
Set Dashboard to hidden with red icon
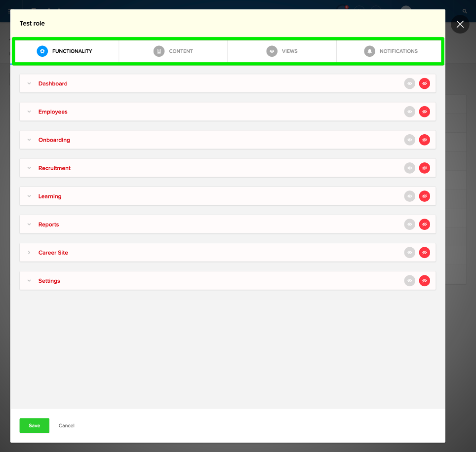(424, 84)
